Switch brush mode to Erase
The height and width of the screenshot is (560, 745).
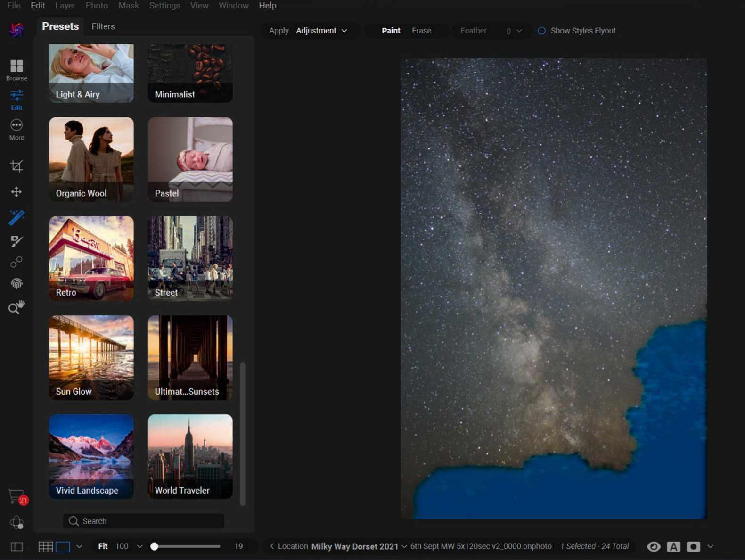point(421,31)
